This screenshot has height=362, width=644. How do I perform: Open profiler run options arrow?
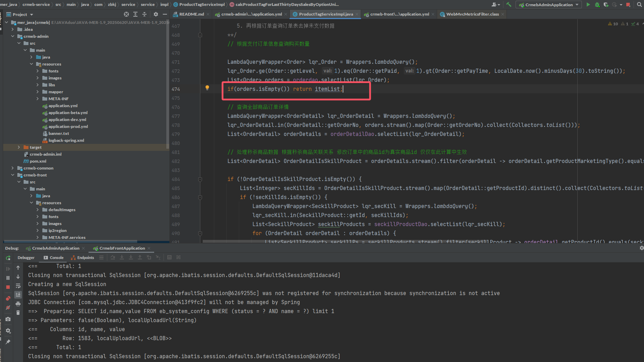coord(621,5)
